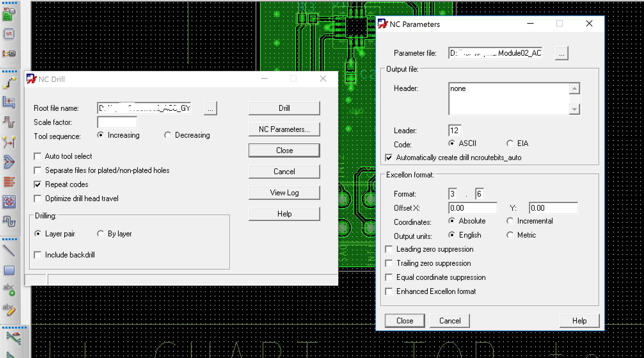The height and width of the screenshot is (358, 644).
Task: Click the delay tune meander icon
Action: pos(9,221)
